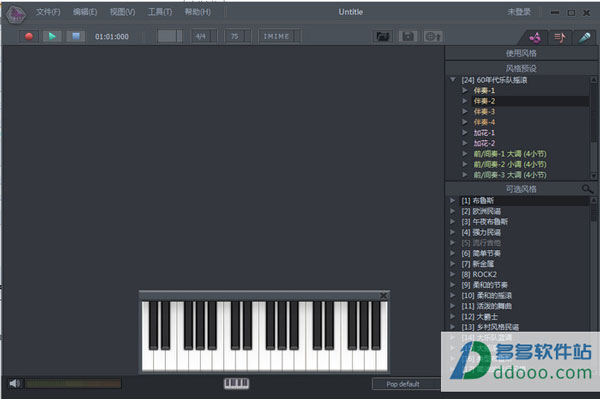Image resolution: width=600 pixels, height=399 pixels.
Task: Select the [13] 乡村风格民谣 style
Action: 490,327
